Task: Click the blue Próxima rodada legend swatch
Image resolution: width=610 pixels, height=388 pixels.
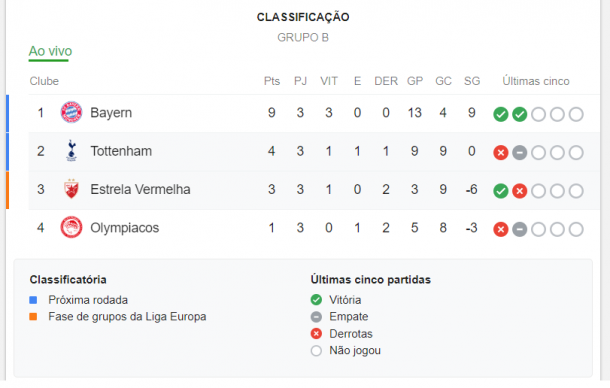Action: (33, 300)
